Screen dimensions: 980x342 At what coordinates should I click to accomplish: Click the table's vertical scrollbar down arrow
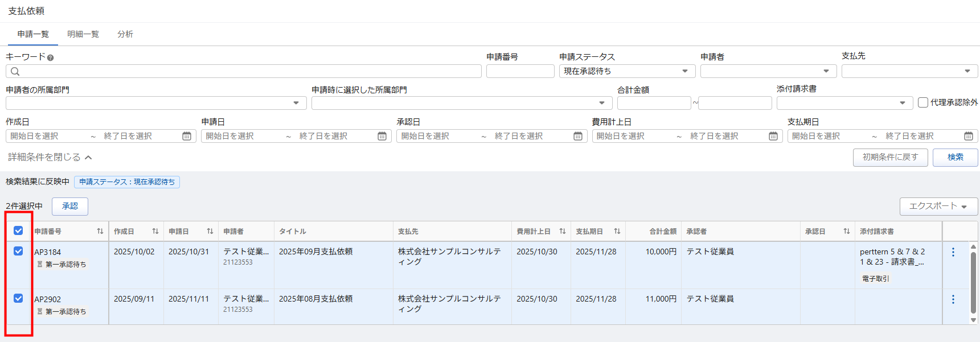(973, 320)
